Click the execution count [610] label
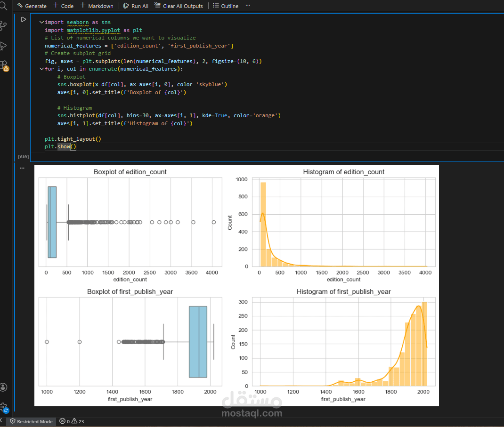Image resolution: width=504 pixels, height=427 pixels. 24,157
